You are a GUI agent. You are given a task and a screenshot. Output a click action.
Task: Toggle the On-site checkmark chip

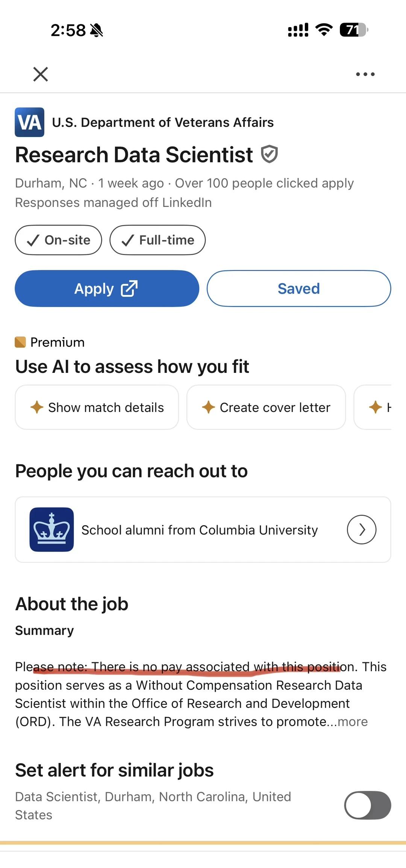coord(58,240)
